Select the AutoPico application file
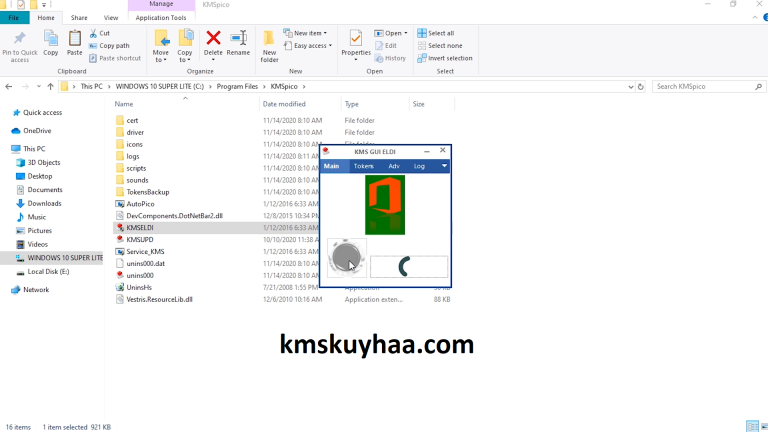The height and width of the screenshot is (432, 768). [x=140, y=204]
